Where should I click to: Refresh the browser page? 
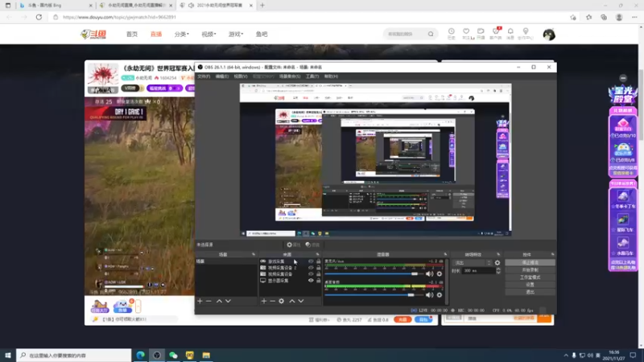coord(39,17)
